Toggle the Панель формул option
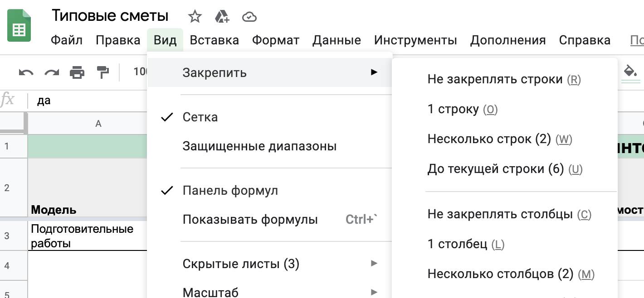The image size is (644, 298). click(230, 191)
